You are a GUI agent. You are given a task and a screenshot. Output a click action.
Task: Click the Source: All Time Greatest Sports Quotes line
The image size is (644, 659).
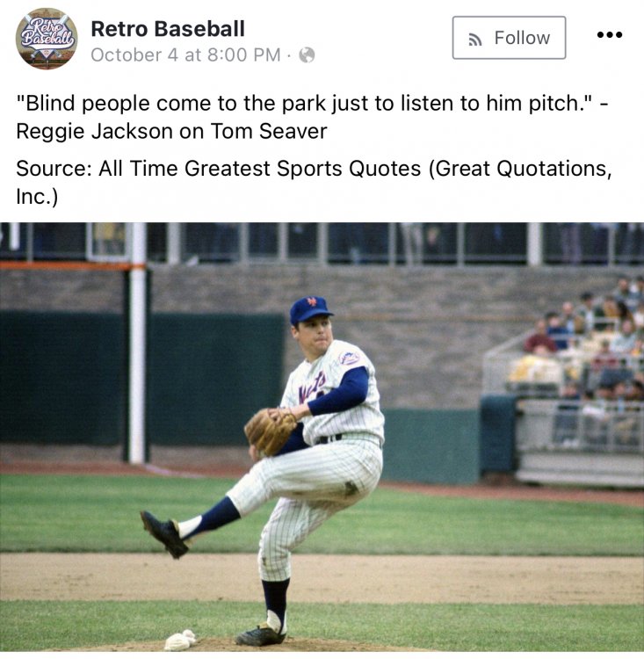click(x=314, y=169)
